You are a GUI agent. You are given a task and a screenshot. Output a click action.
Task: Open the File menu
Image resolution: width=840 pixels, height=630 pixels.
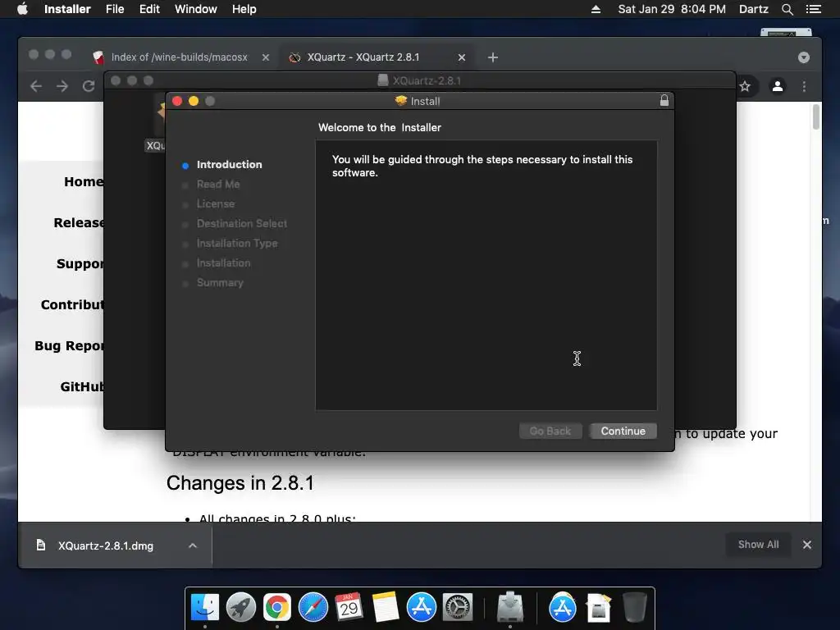115,9
